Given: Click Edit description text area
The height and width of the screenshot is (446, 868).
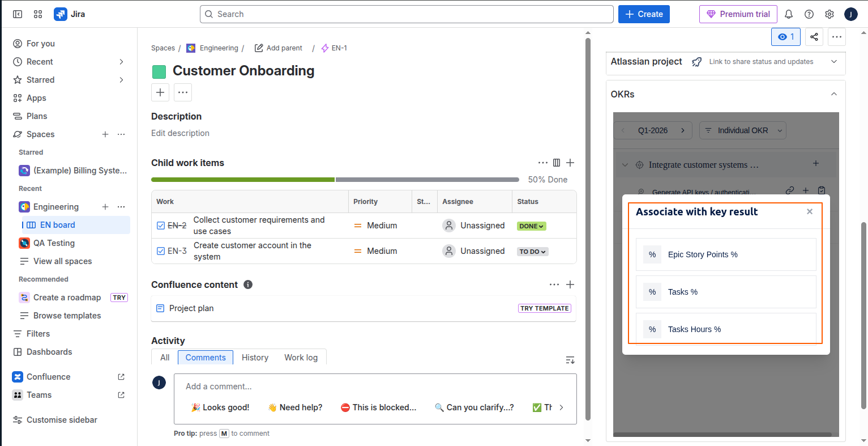Looking at the screenshot, I should (x=180, y=133).
